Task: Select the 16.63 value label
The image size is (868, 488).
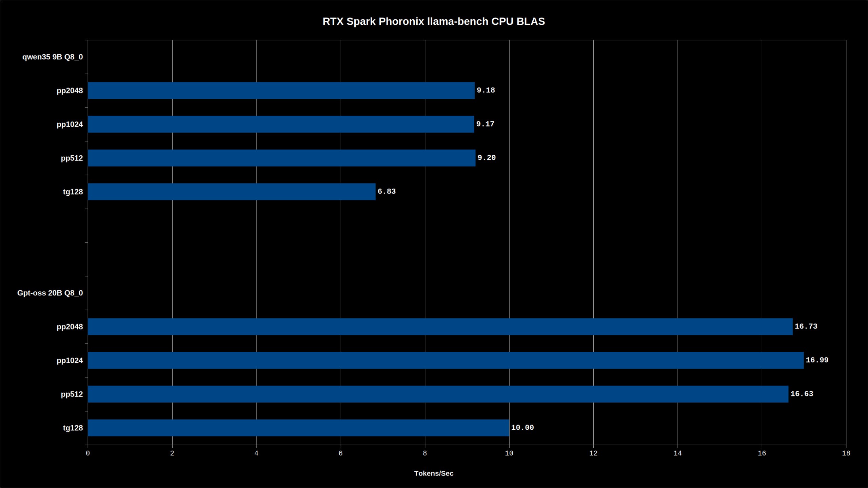Action: coord(802,394)
